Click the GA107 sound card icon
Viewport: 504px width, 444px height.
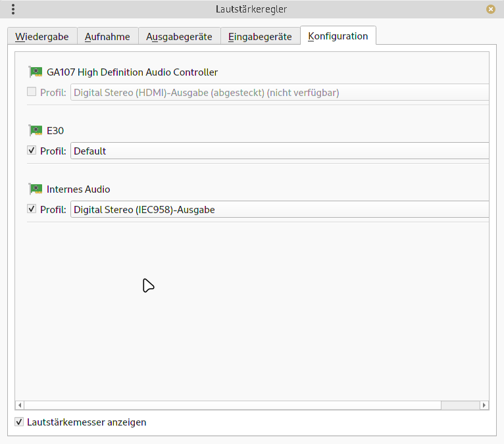(x=36, y=72)
